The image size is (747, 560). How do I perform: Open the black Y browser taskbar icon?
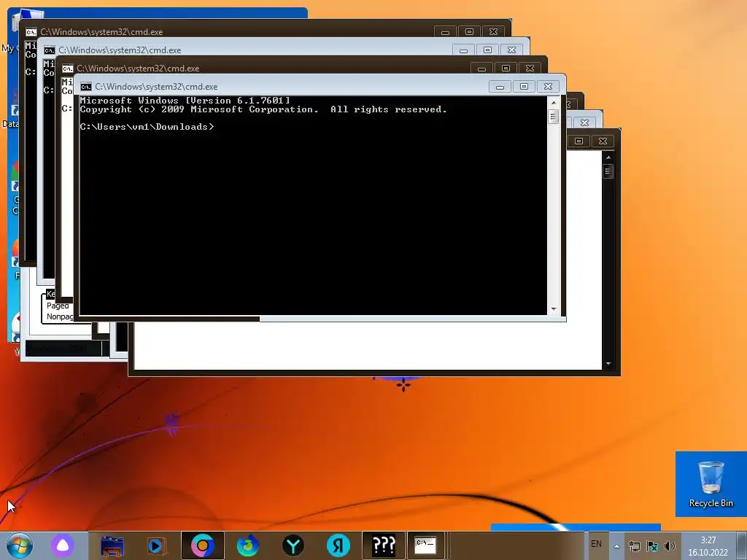coord(293,545)
